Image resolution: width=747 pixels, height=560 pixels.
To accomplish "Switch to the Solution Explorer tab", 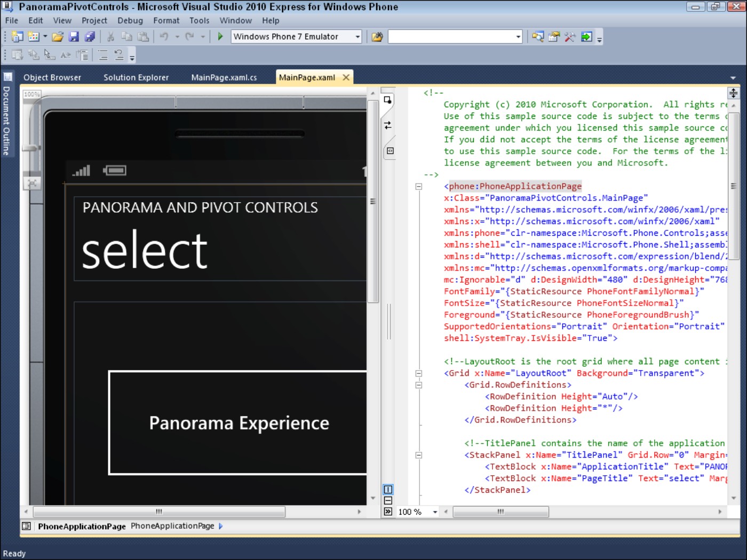I will (136, 77).
